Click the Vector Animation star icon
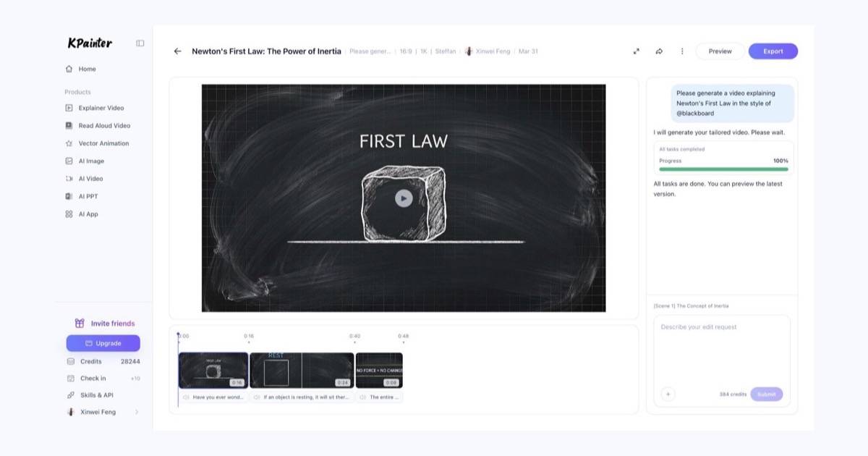 coord(69,143)
